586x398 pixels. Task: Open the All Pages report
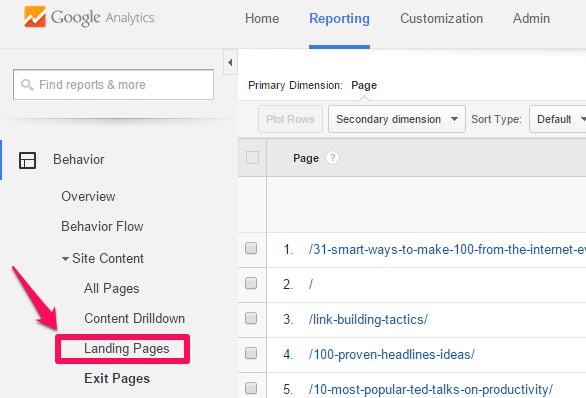pyautogui.click(x=111, y=289)
